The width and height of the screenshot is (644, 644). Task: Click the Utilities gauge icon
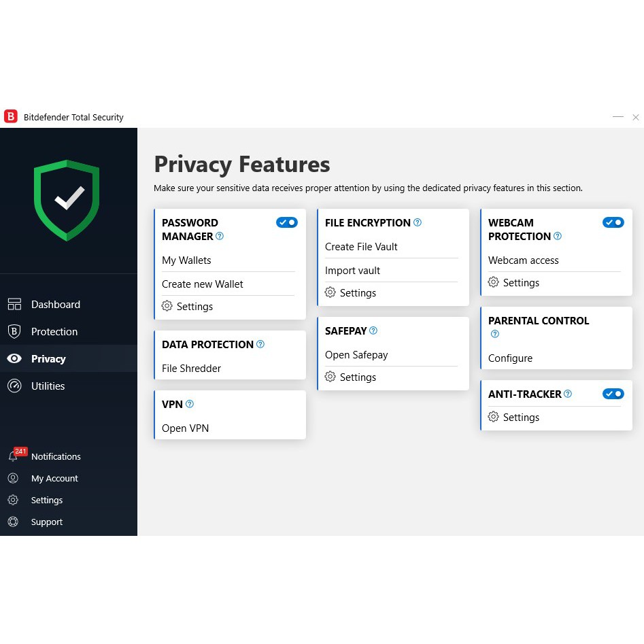14,386
